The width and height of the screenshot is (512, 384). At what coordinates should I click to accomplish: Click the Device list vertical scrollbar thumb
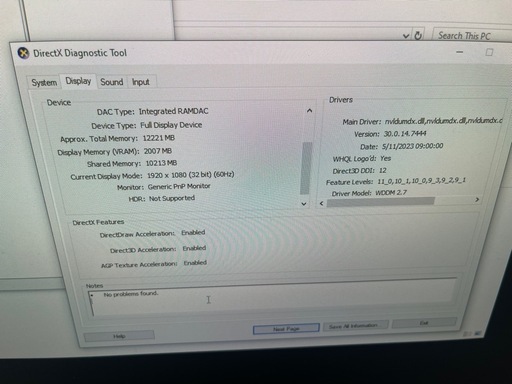[x=306, y=168]
